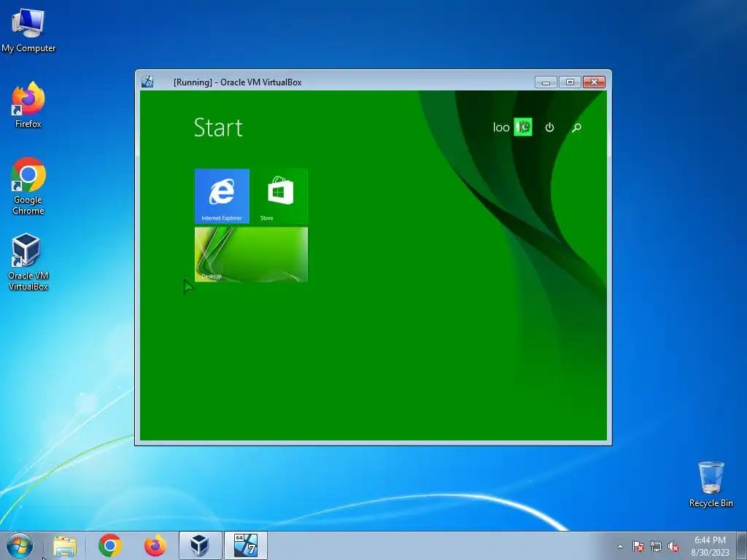Open Oracle VM VirtualBox desktop shortcut
The image size is (747, 560).
tap(28, 262)
